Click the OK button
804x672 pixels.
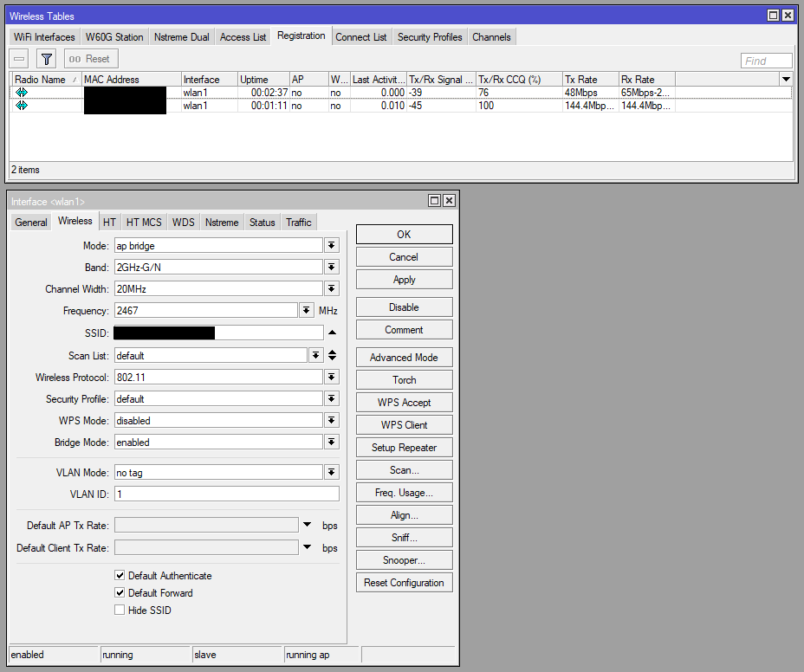404,235
